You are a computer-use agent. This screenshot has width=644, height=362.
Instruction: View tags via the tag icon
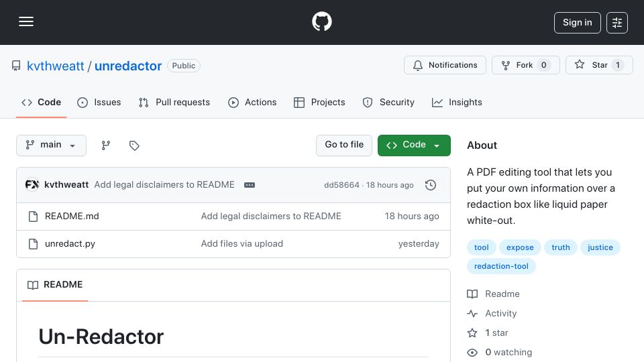[134, 145]
